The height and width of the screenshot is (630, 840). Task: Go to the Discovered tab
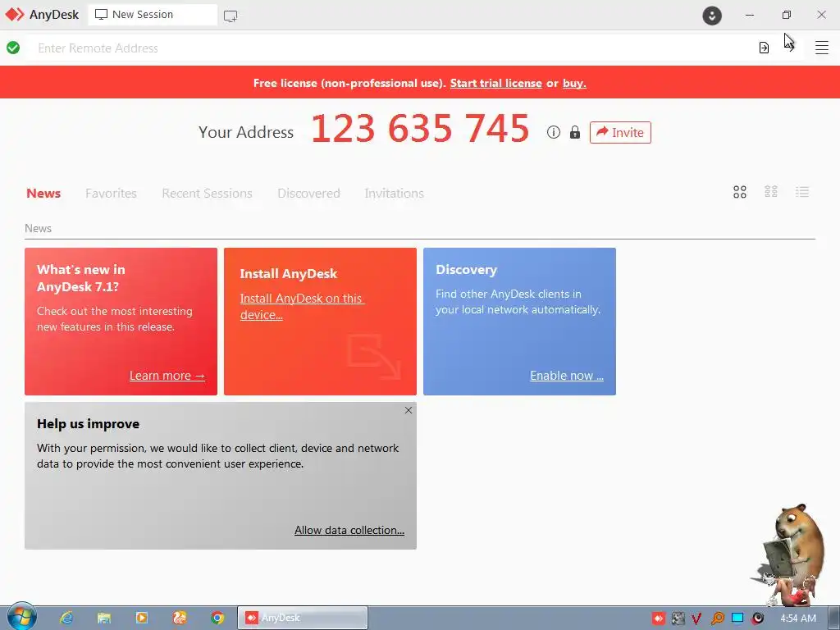[x=308, y=193]
